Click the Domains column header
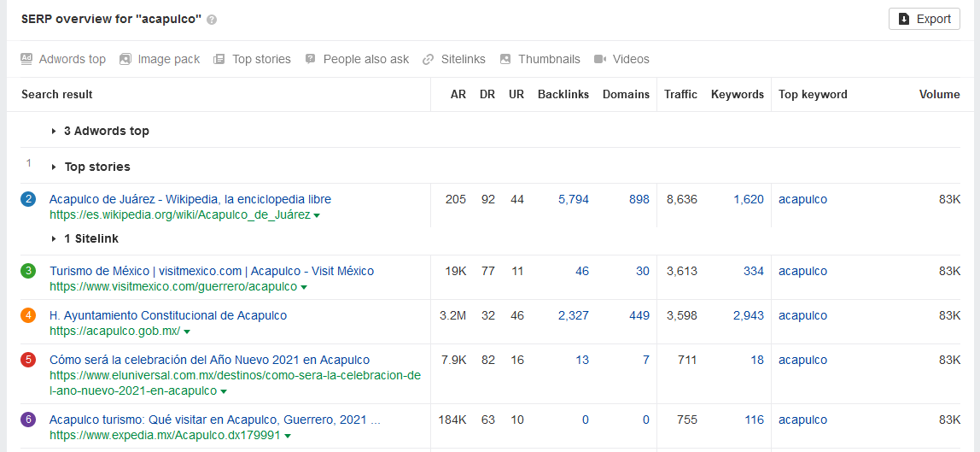The image size is (980, 452). [x=626, y=94]
